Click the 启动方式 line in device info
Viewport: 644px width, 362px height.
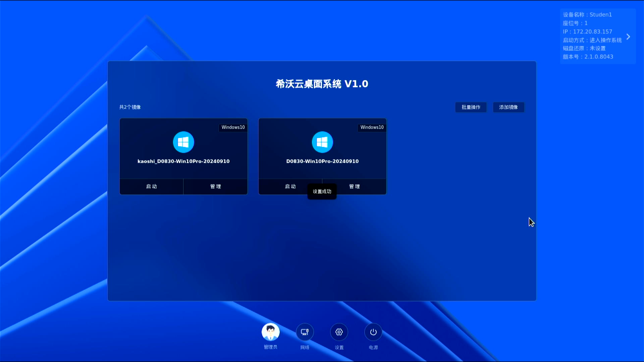coord(592,40)
